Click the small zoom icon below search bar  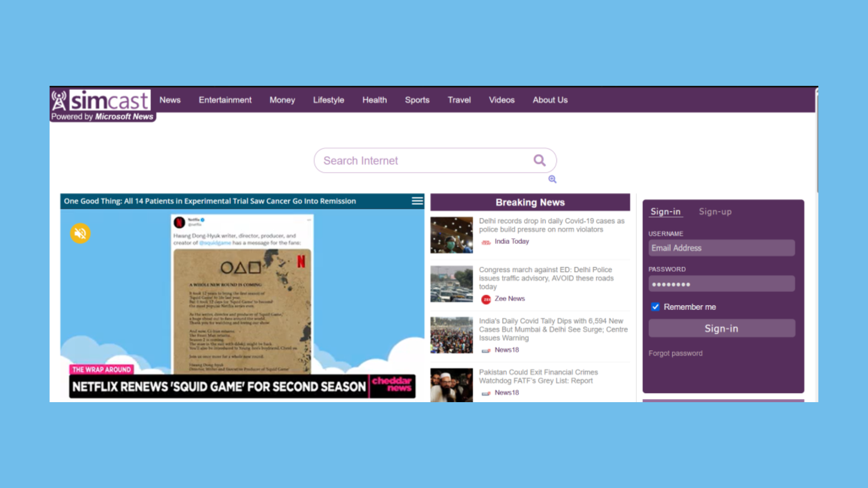(x=552, y=179)
